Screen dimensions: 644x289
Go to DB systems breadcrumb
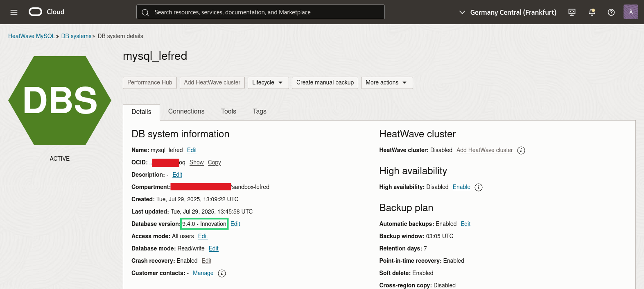76,36
